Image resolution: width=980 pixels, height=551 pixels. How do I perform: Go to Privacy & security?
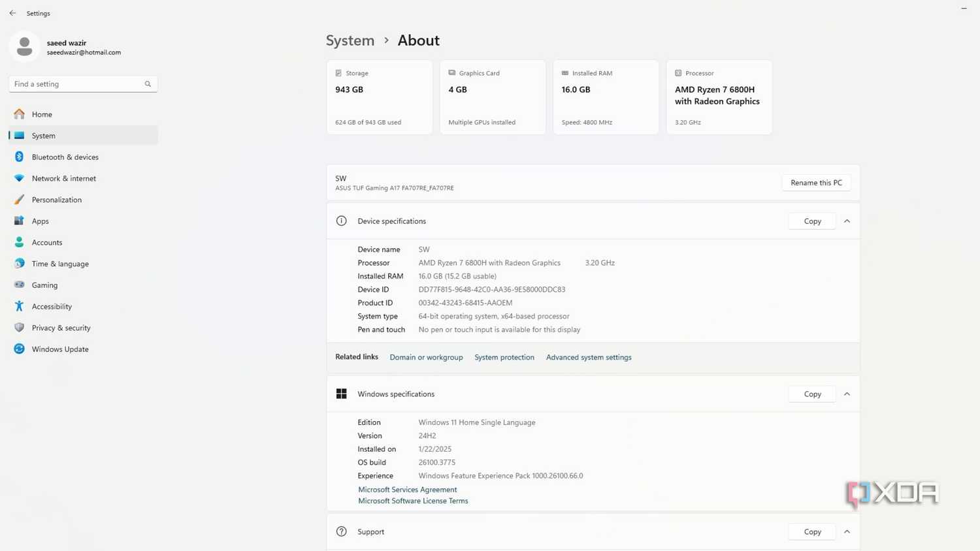point(83,328)
